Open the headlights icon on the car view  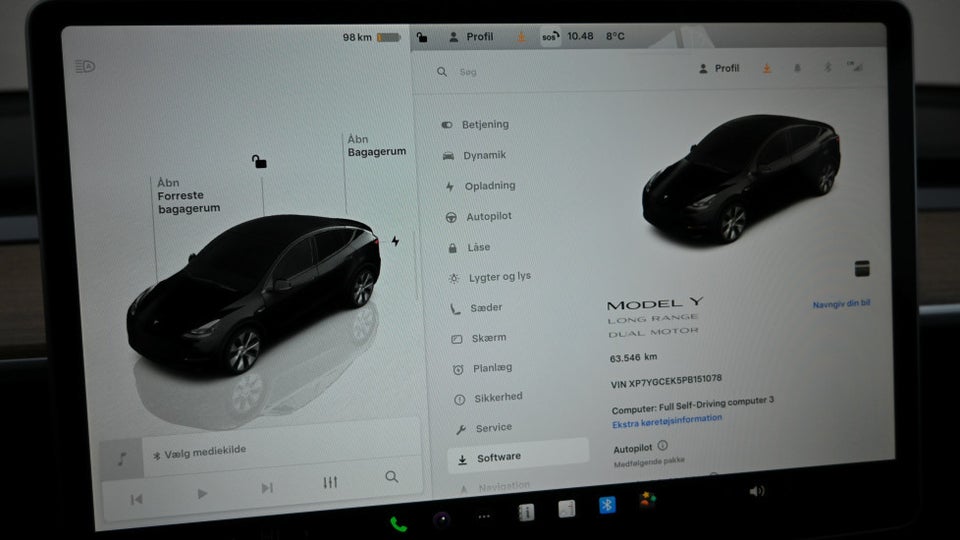84,66
